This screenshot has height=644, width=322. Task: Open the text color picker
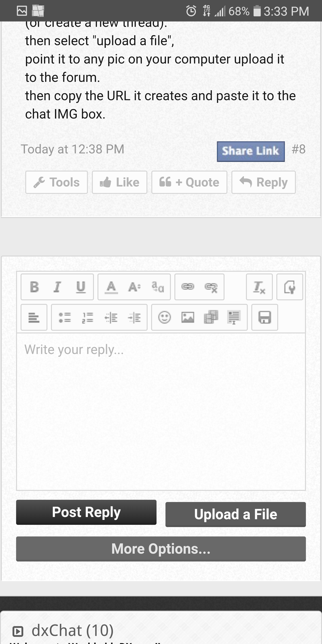pyautogui.click(x=111, y=287)
